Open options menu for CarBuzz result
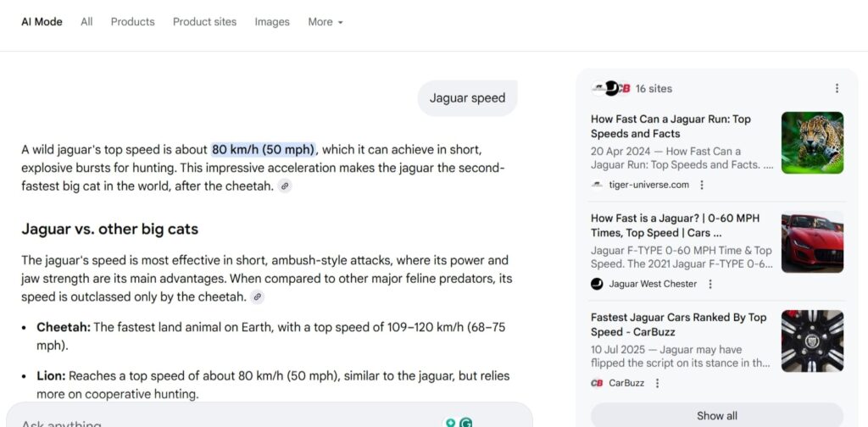868x427 pixels. coord(657,383)
